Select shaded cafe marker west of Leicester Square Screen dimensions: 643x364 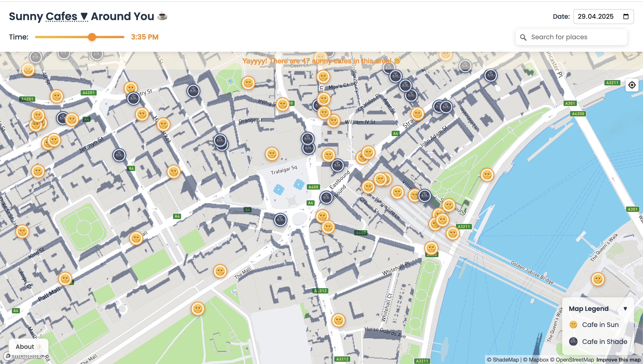(x=193, y=91)
